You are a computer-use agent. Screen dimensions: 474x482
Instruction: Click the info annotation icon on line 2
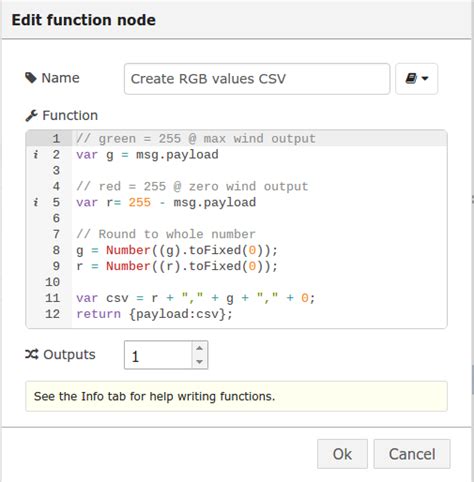coord(36,155)
